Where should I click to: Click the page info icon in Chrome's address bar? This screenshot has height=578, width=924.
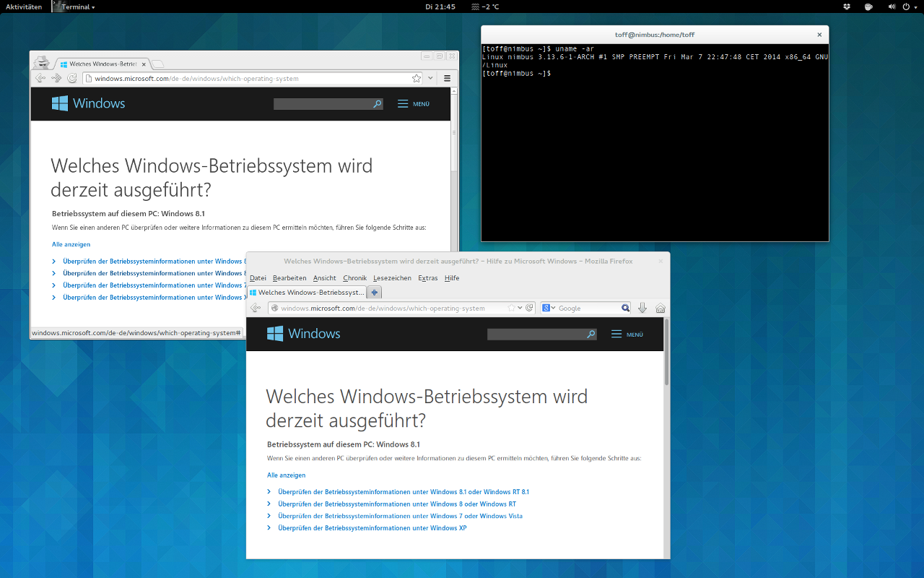(x=88, y=79)
